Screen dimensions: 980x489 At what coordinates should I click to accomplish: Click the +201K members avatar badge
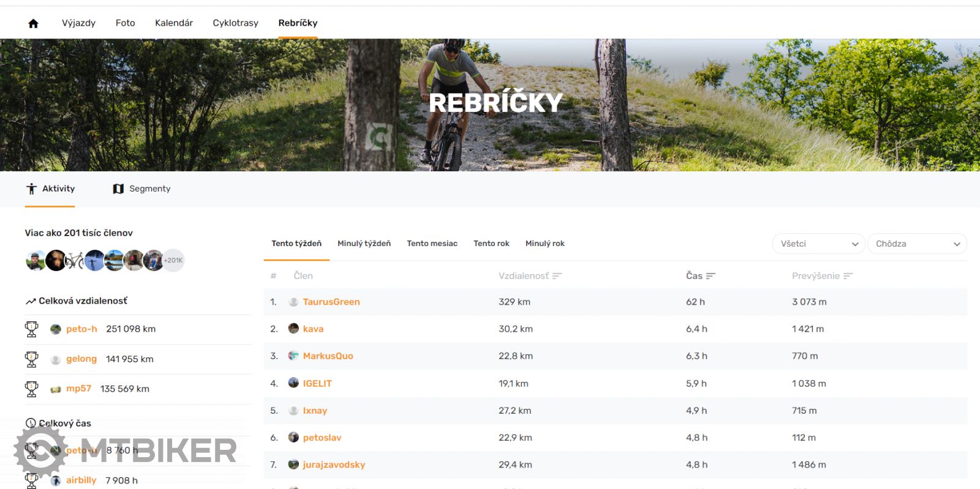173,260
